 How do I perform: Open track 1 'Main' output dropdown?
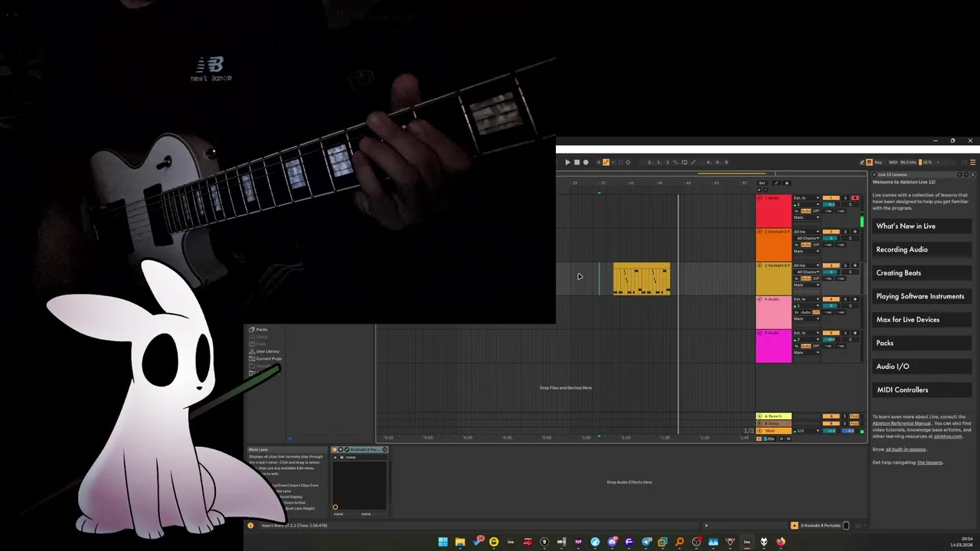[807, 217]
